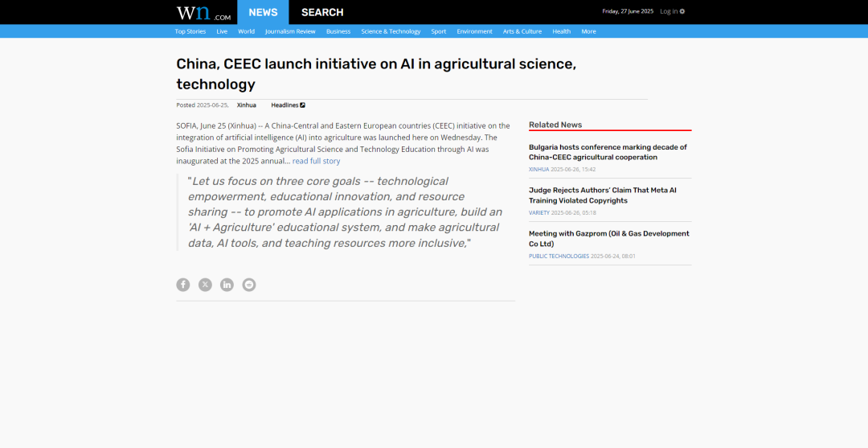This screenshot has width=868, height=448.
Task: Expand the More menu in the navigation bar
Action: point(588,31)
